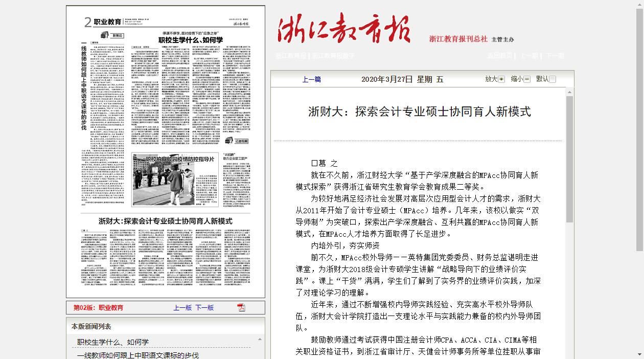Click 返回首页 to return home

tap(500, 56)
